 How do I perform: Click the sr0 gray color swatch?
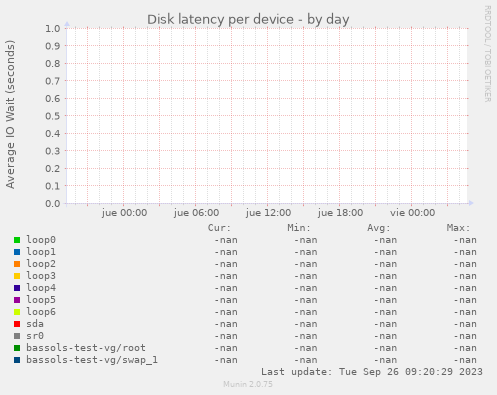(x=17, y=336)
